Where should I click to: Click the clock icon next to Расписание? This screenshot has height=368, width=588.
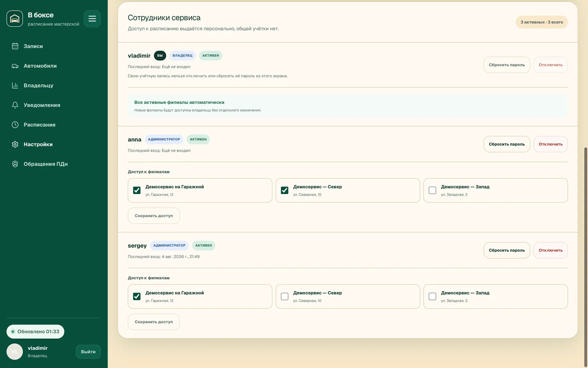15,125
